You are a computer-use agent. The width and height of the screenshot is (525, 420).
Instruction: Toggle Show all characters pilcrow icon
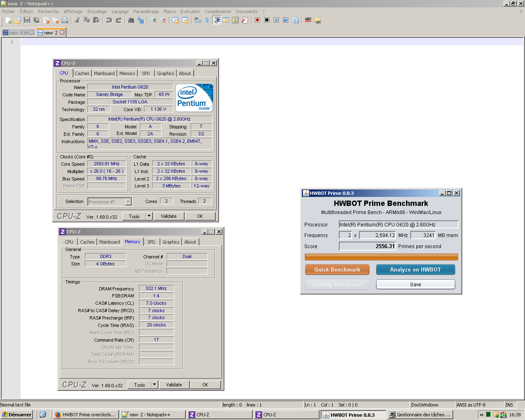(x=207, y=20)
